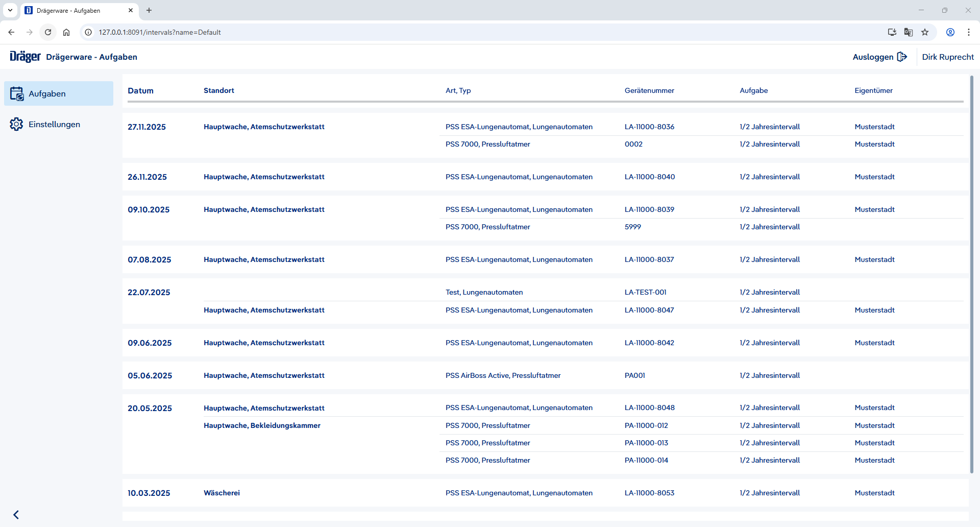Open the Einstellungen gear icon
This screenshot has height=527, width=980.
click(x=16, y=124)
